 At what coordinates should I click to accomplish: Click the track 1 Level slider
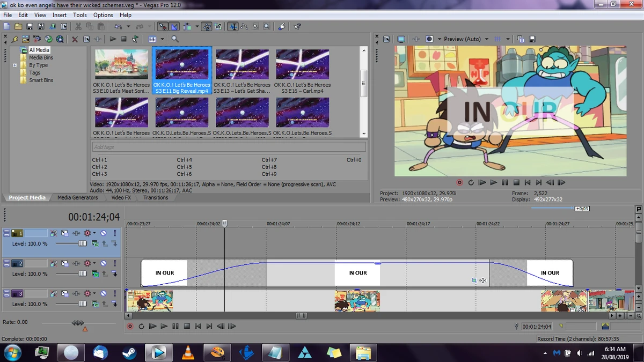click(83, 243)
